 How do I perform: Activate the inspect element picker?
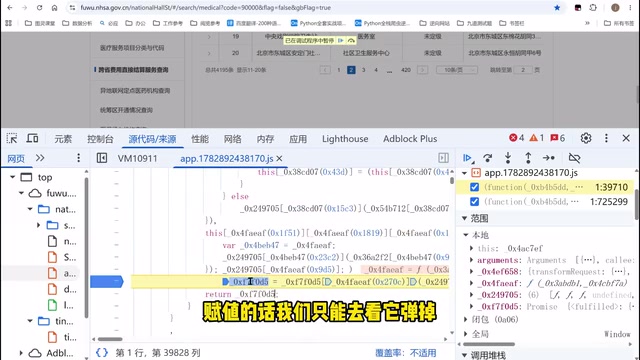pos(12,138)
